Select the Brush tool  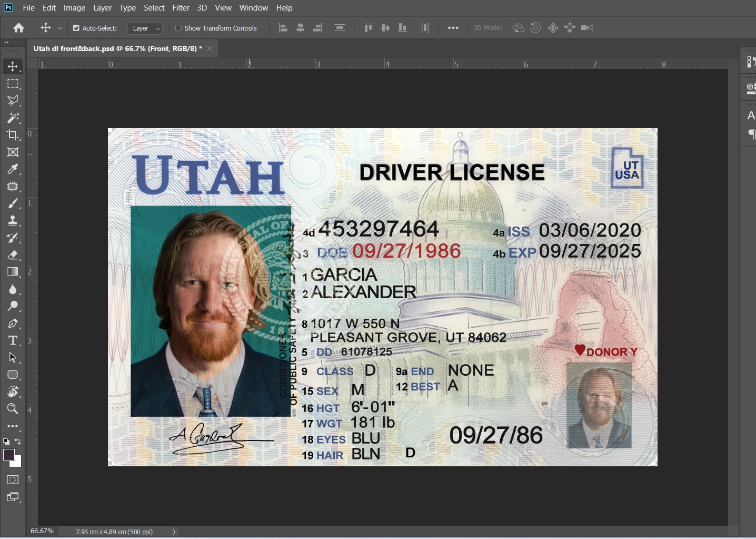13,203
